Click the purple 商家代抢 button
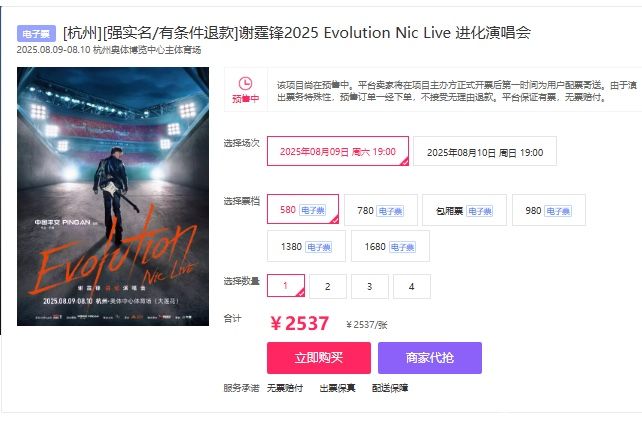This screenshot has width=642, height=434. (430, 358)
